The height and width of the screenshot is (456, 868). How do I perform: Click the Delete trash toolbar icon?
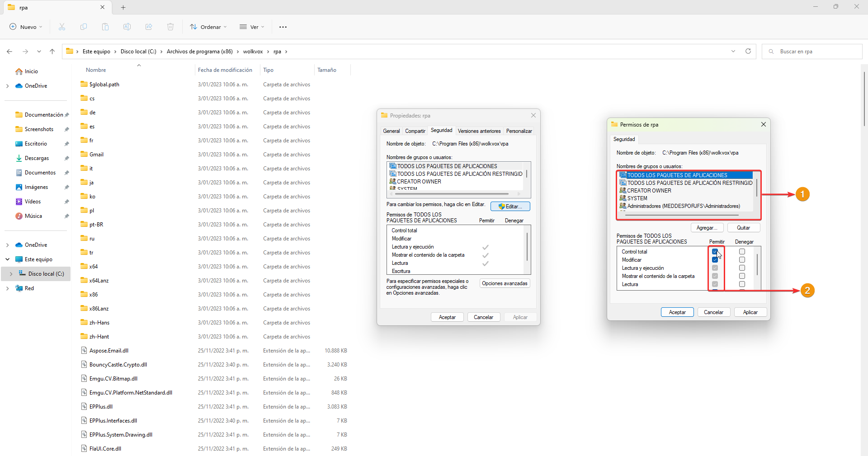170,27
